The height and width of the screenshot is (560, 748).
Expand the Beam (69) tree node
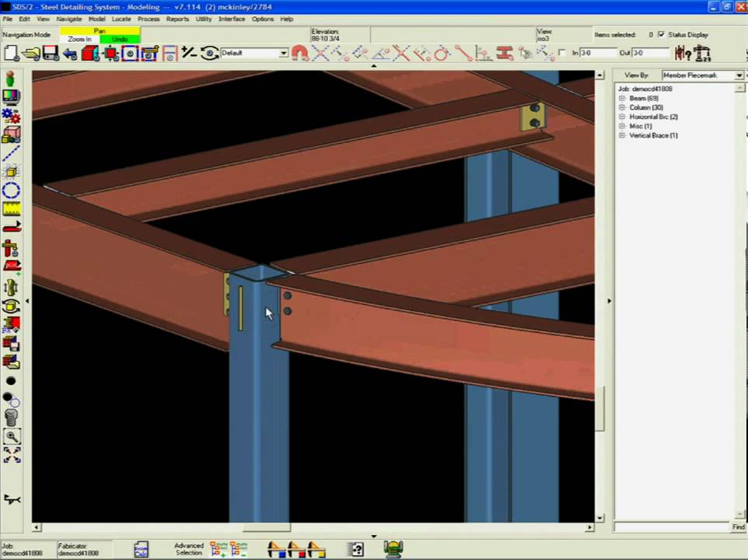[x=621, y=98]
